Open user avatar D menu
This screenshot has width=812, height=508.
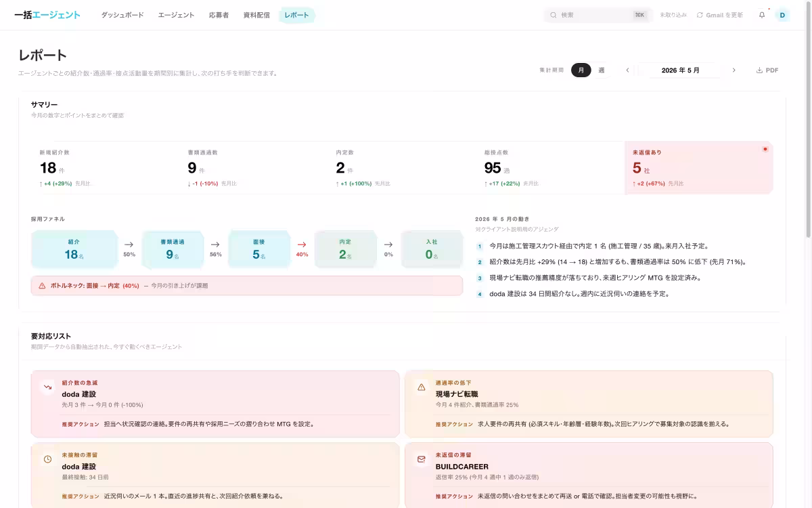(783, 15)
